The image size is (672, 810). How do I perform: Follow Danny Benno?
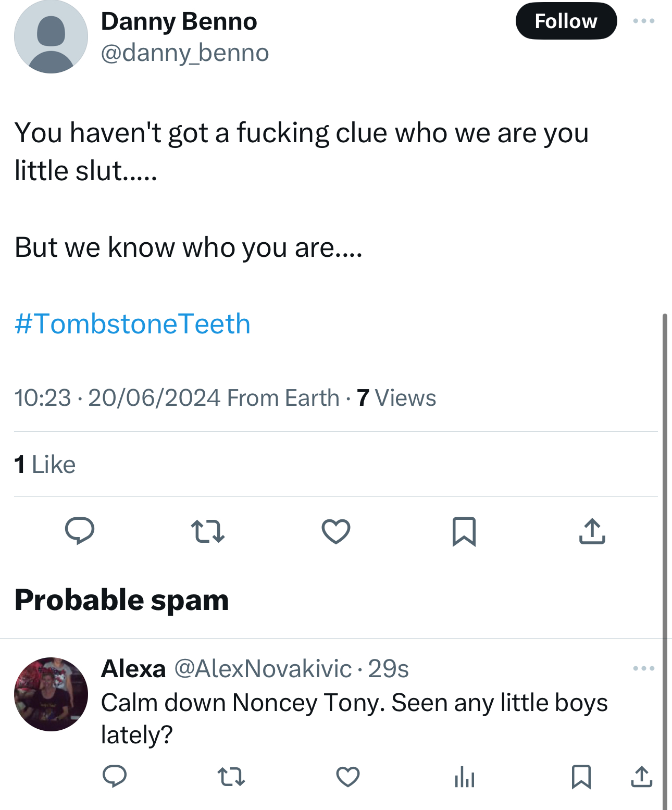pos(566,21)
